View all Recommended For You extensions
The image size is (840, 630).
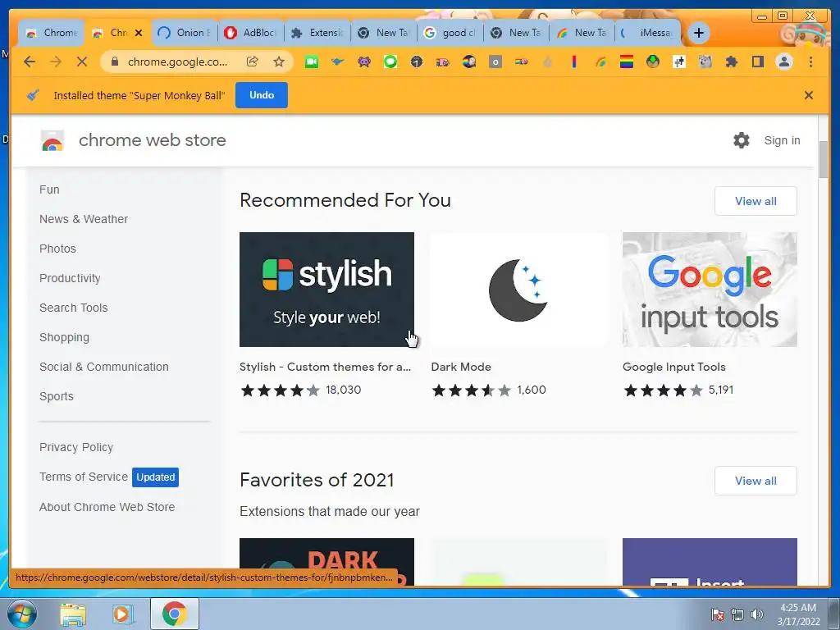756,201
